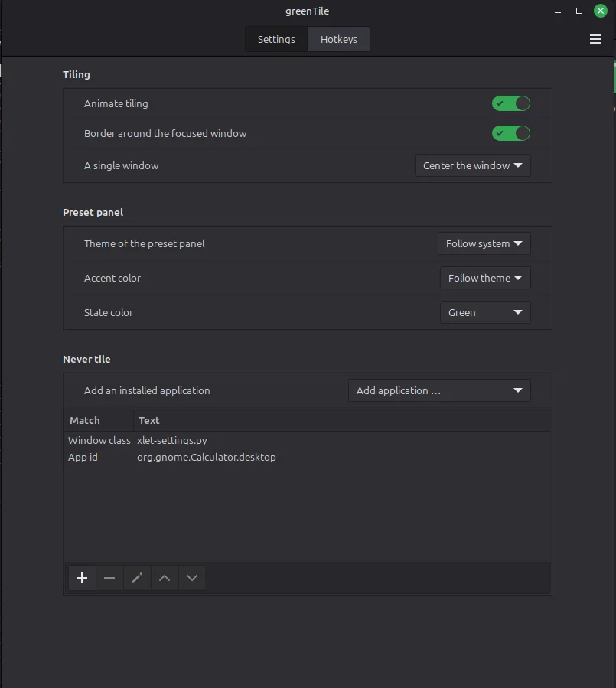Viewport: 616px width, 688px height.
Task: Remove the selected entry with the minus icon
Action: 109,578
